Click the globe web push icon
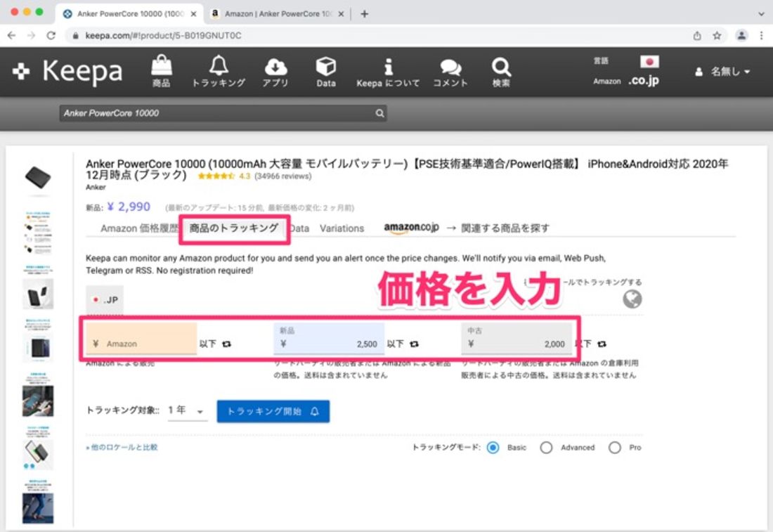Screen dimensions: 773x532 pyautogui.click(x=632, y=299)
